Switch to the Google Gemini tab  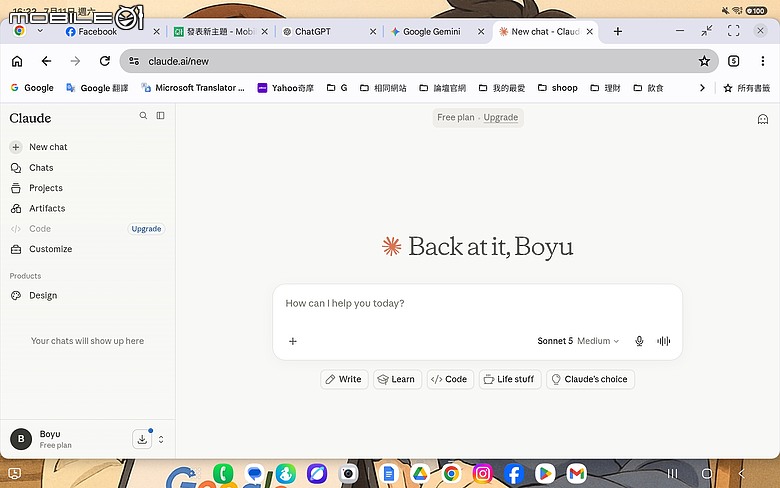point(431,31)
